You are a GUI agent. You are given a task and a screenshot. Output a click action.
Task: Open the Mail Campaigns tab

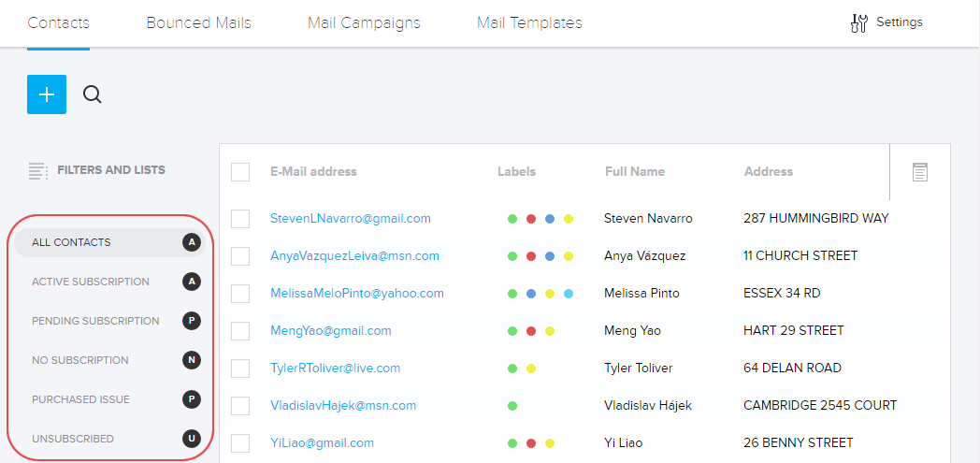(x=364, y=22)
